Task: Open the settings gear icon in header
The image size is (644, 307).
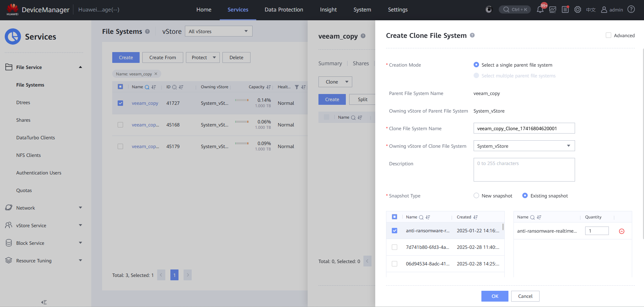Action: (x=578, y=9)
